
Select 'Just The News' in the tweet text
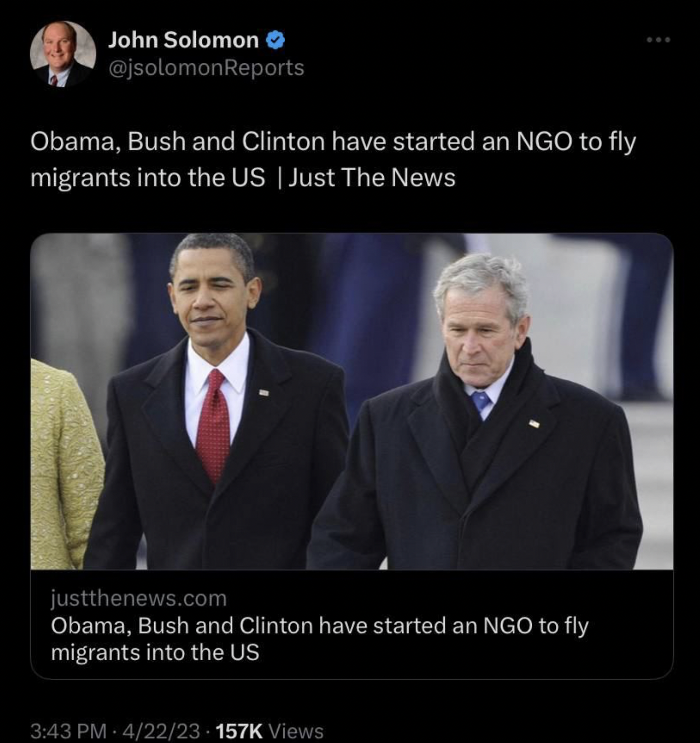372,178
